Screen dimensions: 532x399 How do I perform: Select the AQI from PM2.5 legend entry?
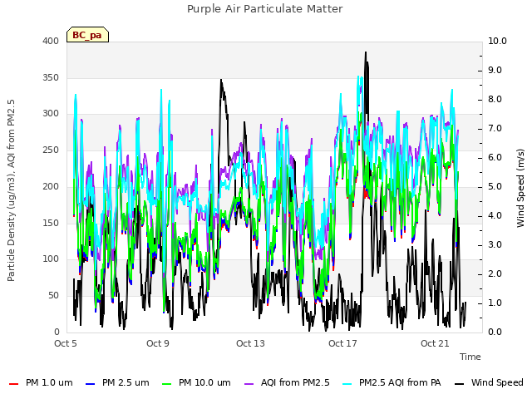pyautogui.click(x=287, y=382)
